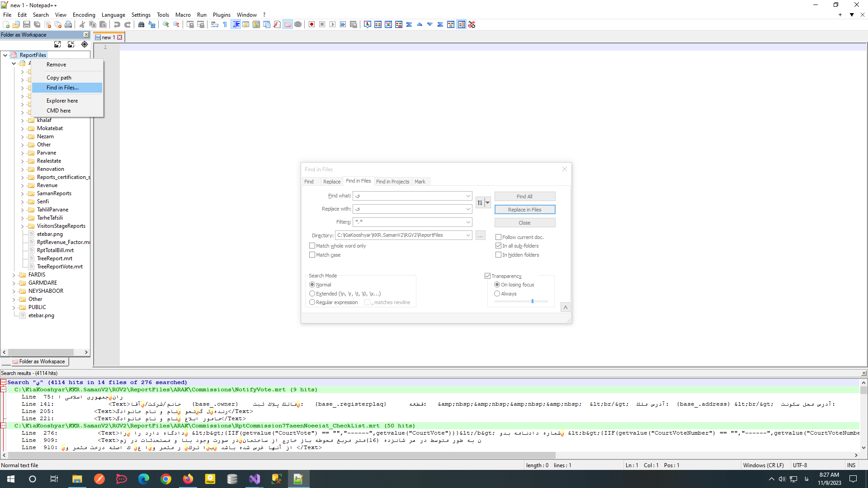This screenshot has width=868, height=488.
Task: Switch to the Mark tab
Action: 420,182
